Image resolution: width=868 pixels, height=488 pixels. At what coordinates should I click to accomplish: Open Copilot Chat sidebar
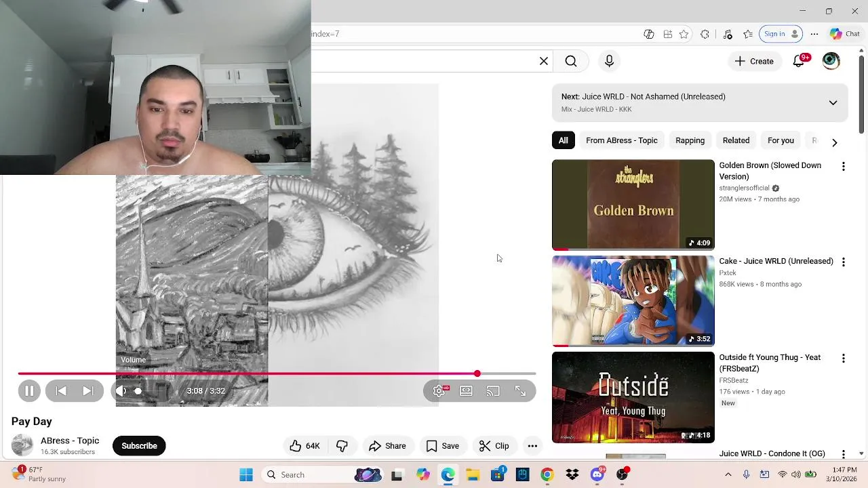845,34
